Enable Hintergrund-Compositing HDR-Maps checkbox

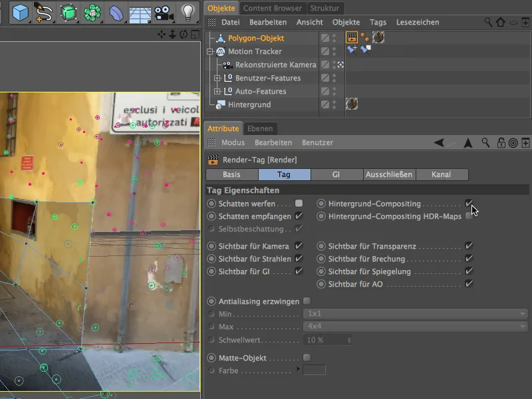469,215
